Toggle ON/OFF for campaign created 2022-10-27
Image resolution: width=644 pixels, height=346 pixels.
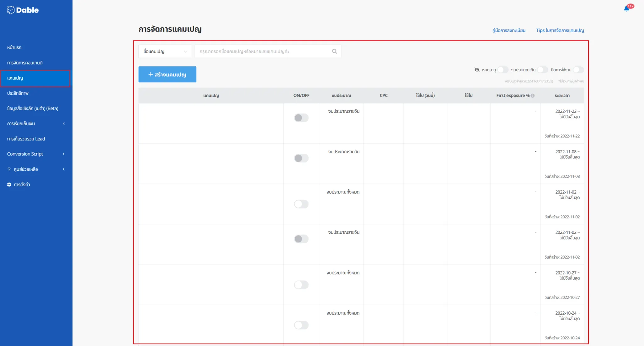click(301, 285)
